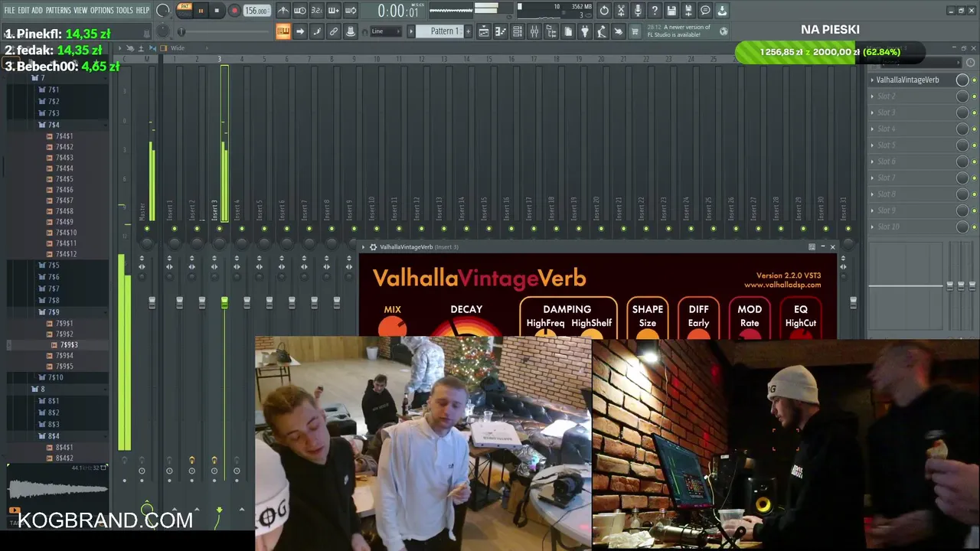Mute the Master track green light
This screenshot has width=980, height=551.
tap(146, 229)
